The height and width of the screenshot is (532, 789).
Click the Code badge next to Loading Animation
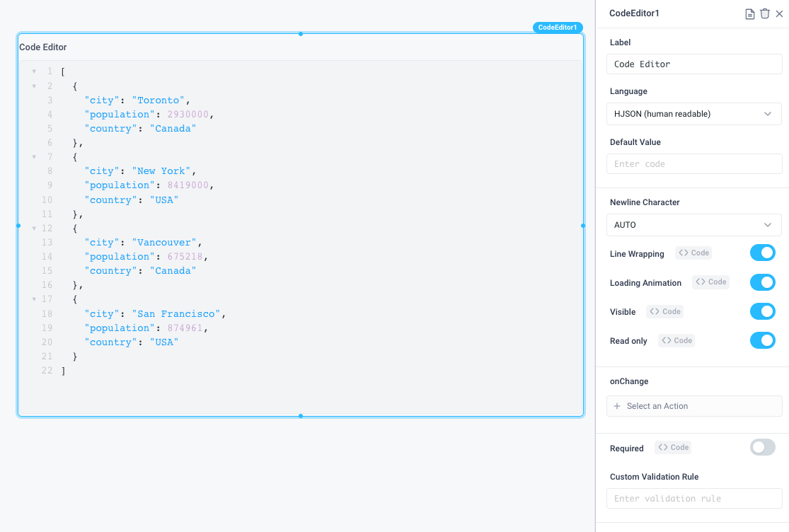[710, 282]
